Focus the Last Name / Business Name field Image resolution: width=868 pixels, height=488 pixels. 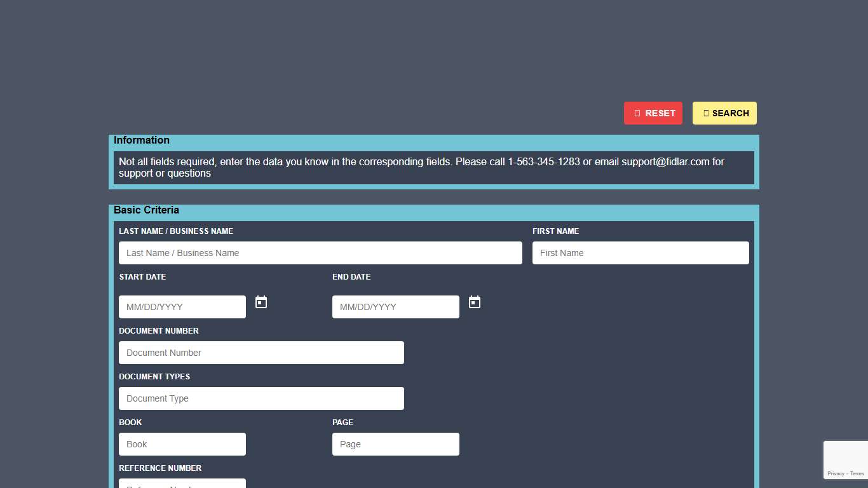tap(320, 253)
